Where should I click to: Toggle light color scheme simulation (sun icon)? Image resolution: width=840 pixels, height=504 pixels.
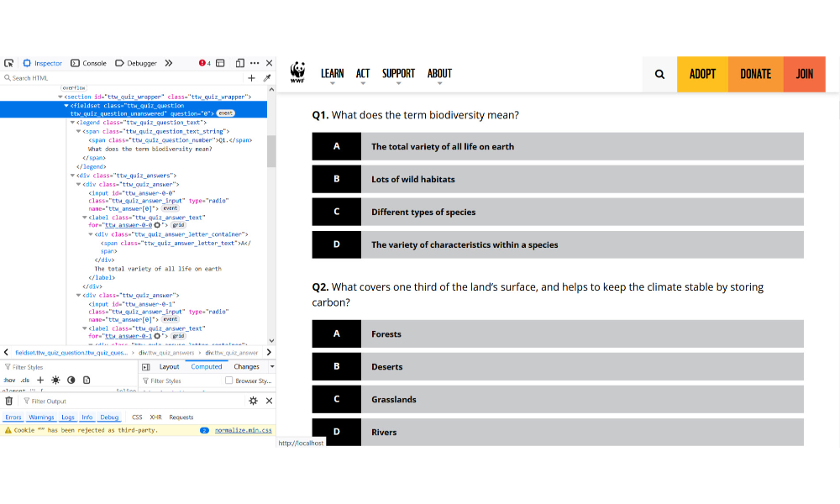(55, 381)
